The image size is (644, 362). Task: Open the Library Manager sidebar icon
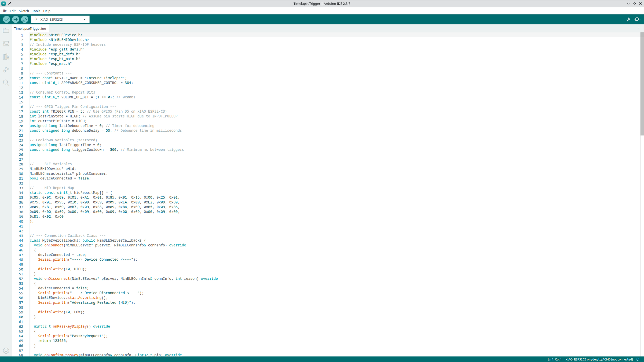pos(6,57)
